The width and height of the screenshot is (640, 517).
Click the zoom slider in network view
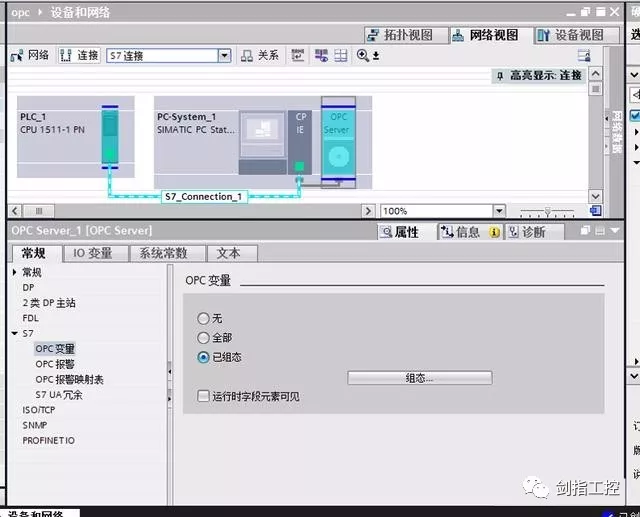tap(546, 211)
